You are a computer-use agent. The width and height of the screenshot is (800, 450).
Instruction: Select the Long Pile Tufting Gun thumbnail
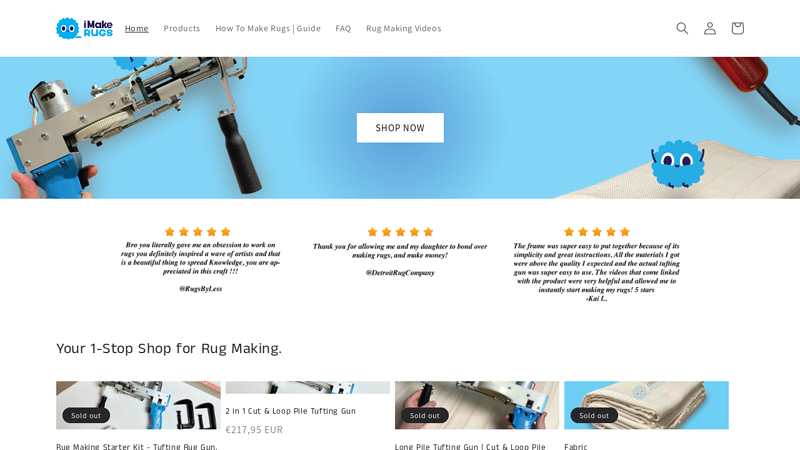pos(477,405)
